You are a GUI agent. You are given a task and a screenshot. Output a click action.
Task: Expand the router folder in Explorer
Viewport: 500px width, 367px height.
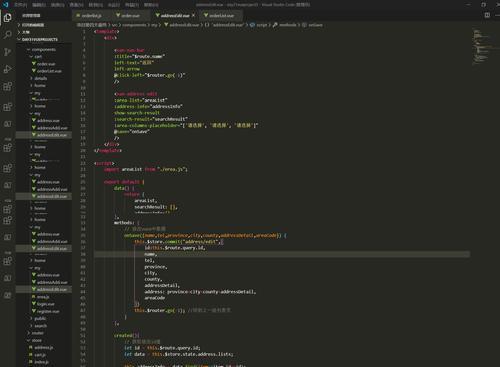[x=37, y=333]
